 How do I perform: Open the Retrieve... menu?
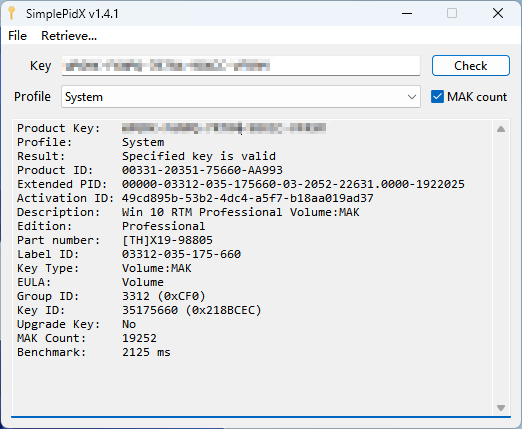69,36
